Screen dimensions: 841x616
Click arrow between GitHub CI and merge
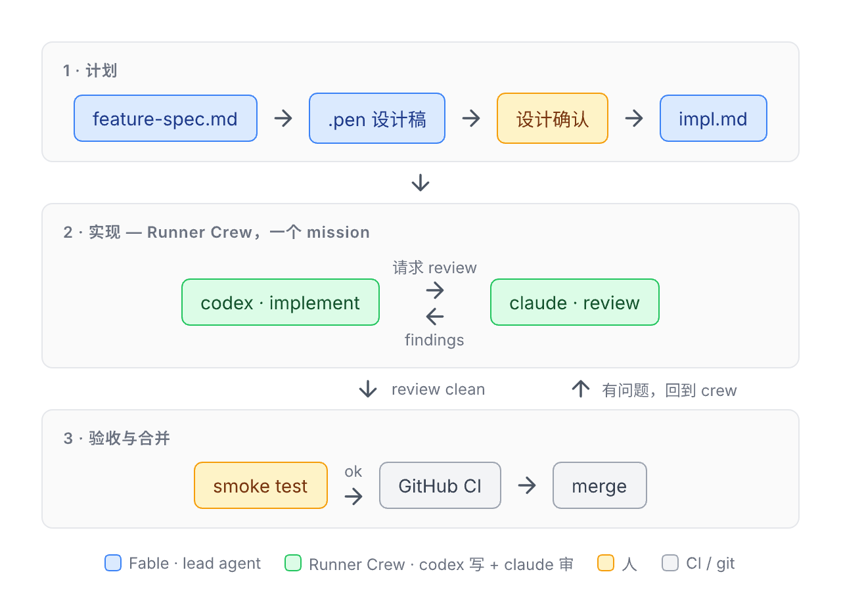point(527,485)
